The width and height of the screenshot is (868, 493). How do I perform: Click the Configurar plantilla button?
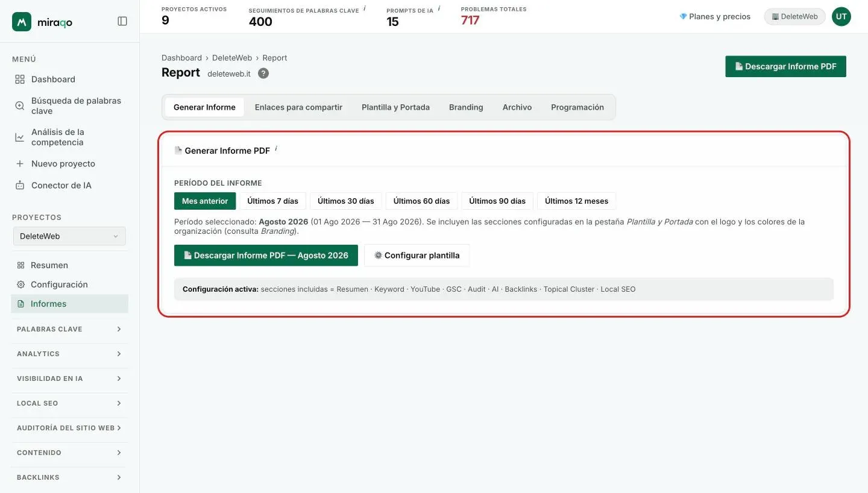417,255
